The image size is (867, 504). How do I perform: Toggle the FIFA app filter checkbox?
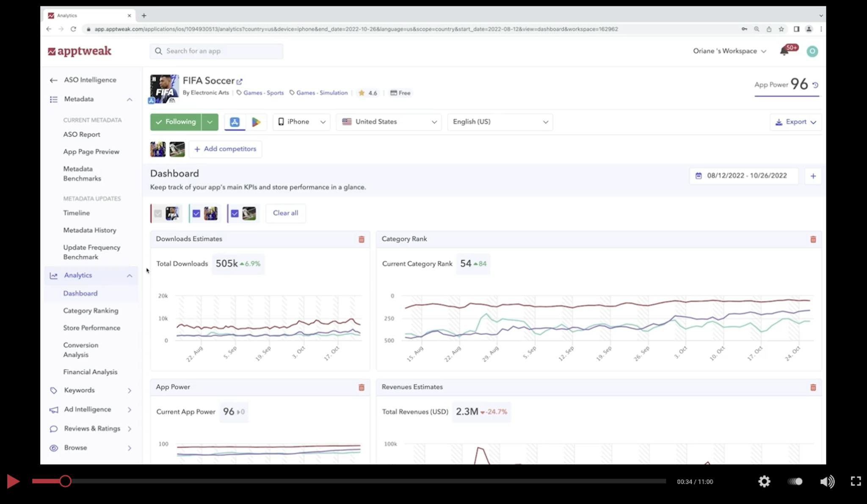[x=158, y=213]
